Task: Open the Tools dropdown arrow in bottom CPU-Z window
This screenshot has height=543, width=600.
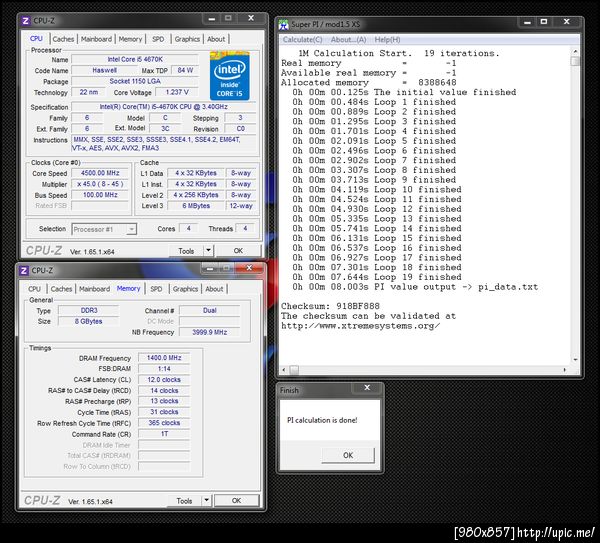Action: pos(206,500)
